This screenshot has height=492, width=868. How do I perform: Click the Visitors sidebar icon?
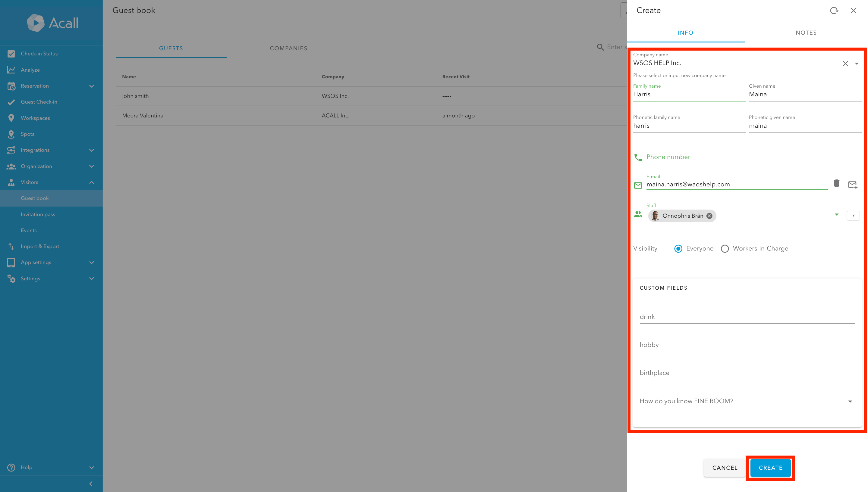click(x=11, y=182)
